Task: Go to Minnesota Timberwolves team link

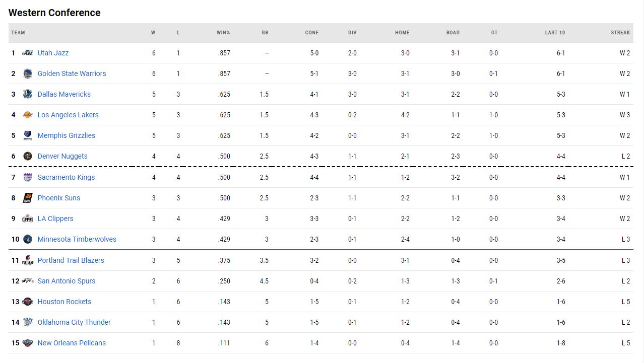Action: point(77,239)
